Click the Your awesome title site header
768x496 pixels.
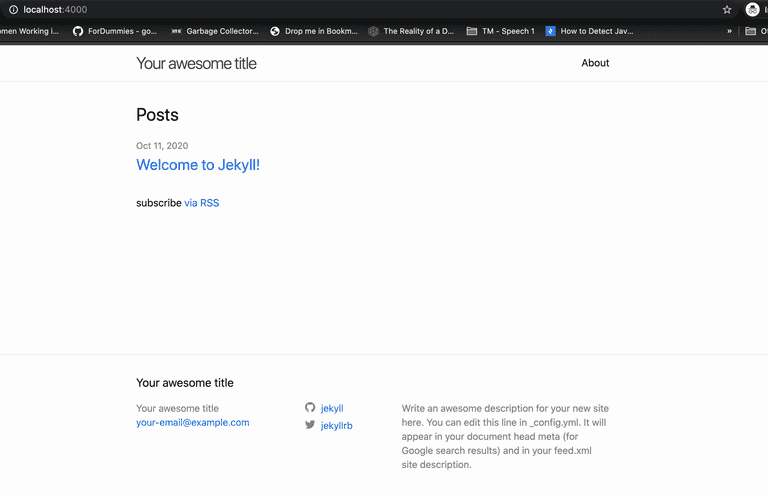pos(196,63)
